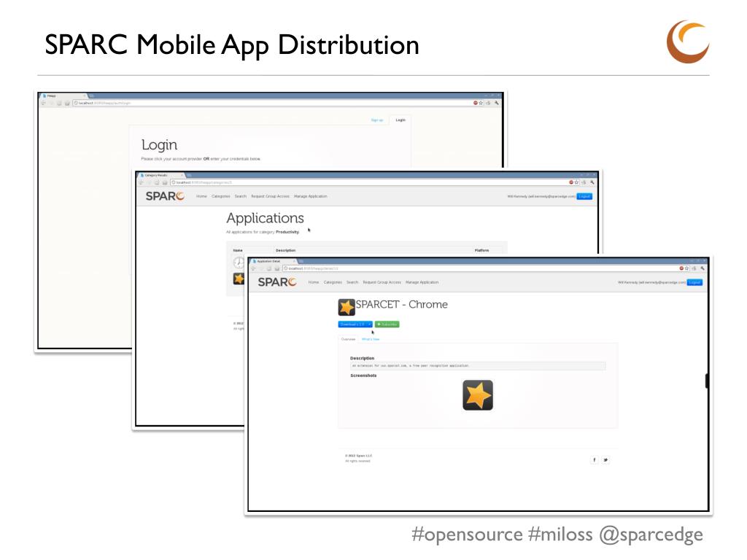Click the green Subscribe button
The image size is (747, 560).
[x=387, y=324]
